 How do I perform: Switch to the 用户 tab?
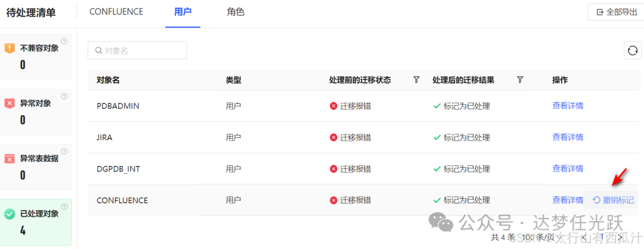point(182,12)
